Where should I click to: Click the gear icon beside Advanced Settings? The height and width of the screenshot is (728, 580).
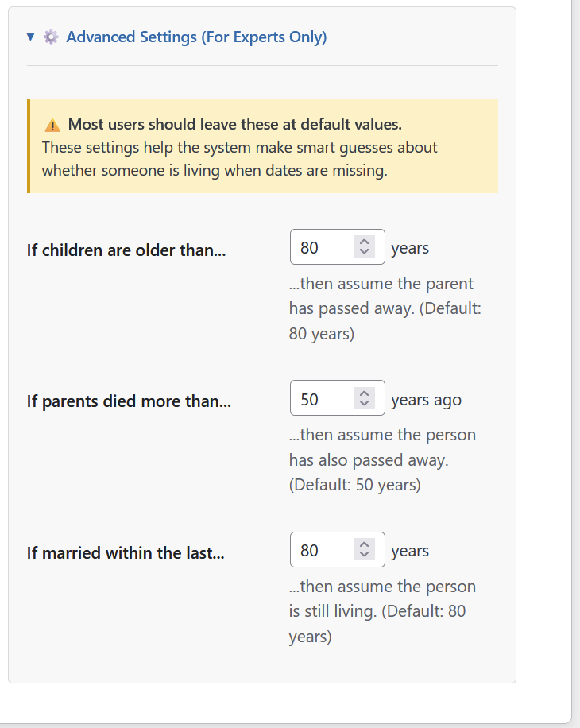pos(51,37)
